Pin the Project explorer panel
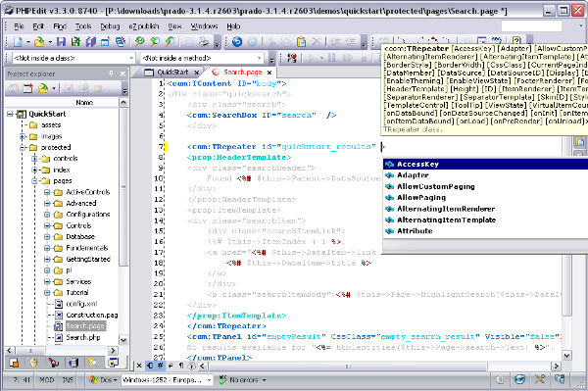This screenshot has width=588, height=391. [111, 73]
